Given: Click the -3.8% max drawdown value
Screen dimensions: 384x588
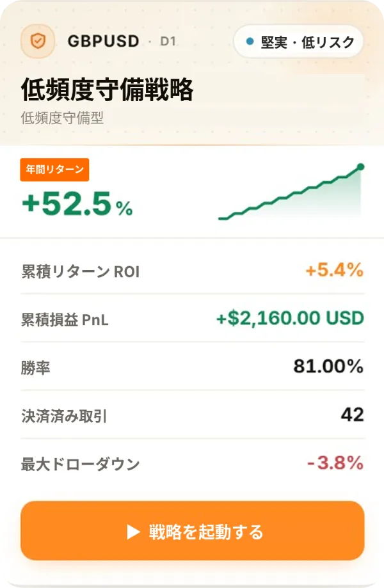Looking at the screenshot, I should [x=335, y=463].
